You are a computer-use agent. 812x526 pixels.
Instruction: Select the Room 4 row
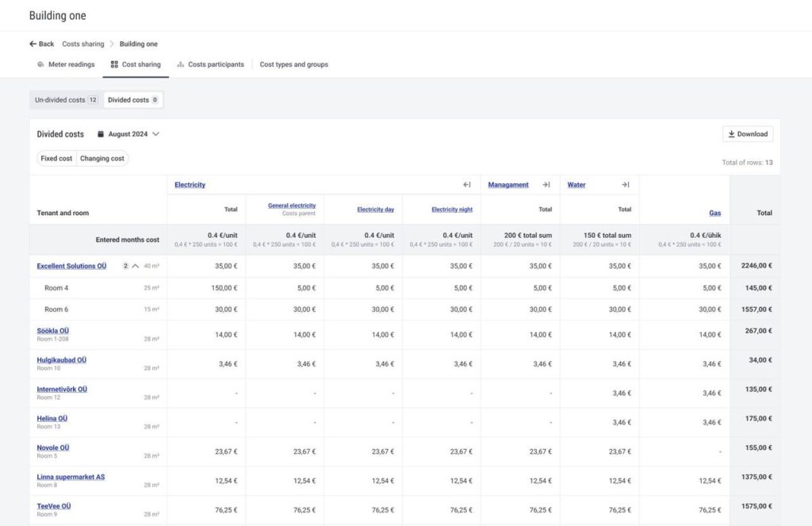point(56,288)
